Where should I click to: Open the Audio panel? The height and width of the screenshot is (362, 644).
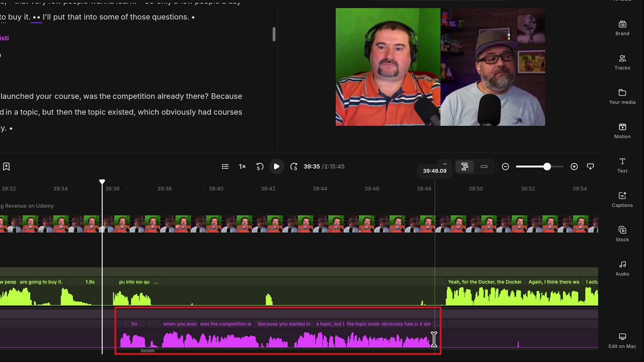[x=622, y=269]
